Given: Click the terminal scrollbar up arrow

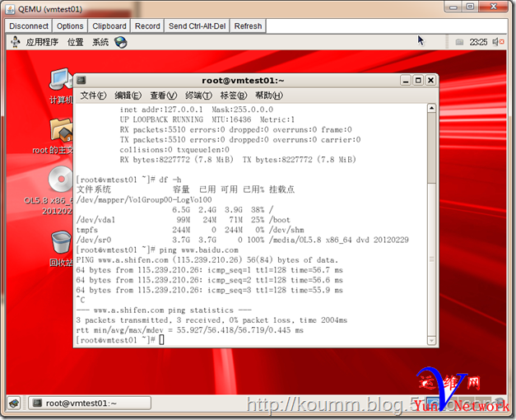Looking at the screenshot, I should [x=431, y=108].
